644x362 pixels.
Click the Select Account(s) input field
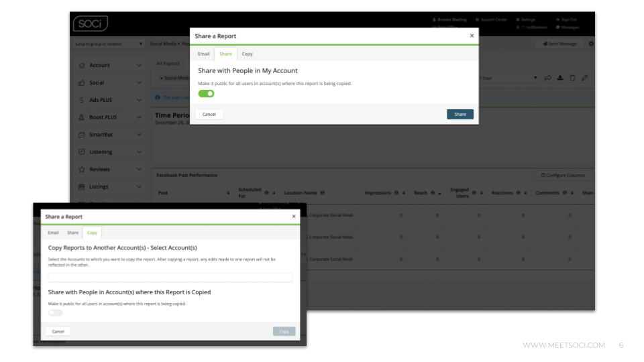[170, 278]
